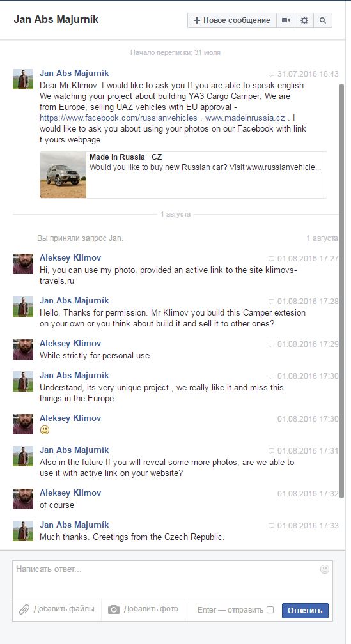Open www.madeinrussia.cz link

point(245,118)
